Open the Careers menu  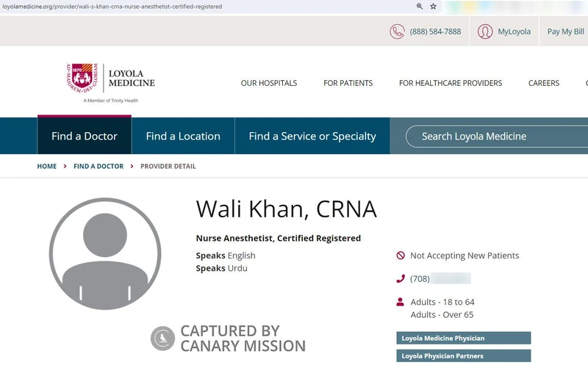coord(544,83)
